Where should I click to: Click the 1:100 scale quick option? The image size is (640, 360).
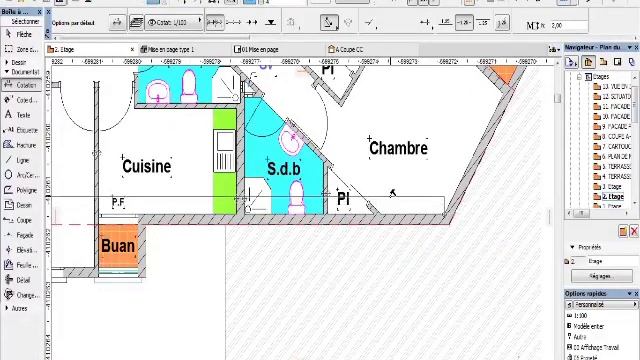click(x=580, y=316)
